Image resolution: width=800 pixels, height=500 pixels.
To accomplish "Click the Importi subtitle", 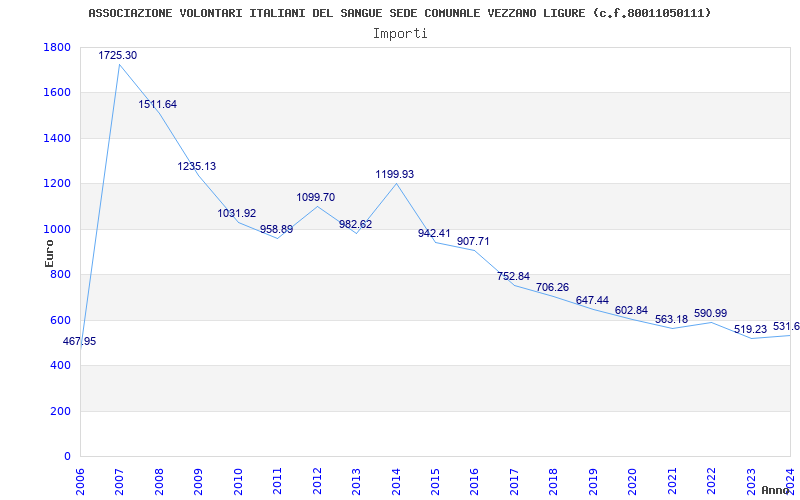I will click(400, 34).
